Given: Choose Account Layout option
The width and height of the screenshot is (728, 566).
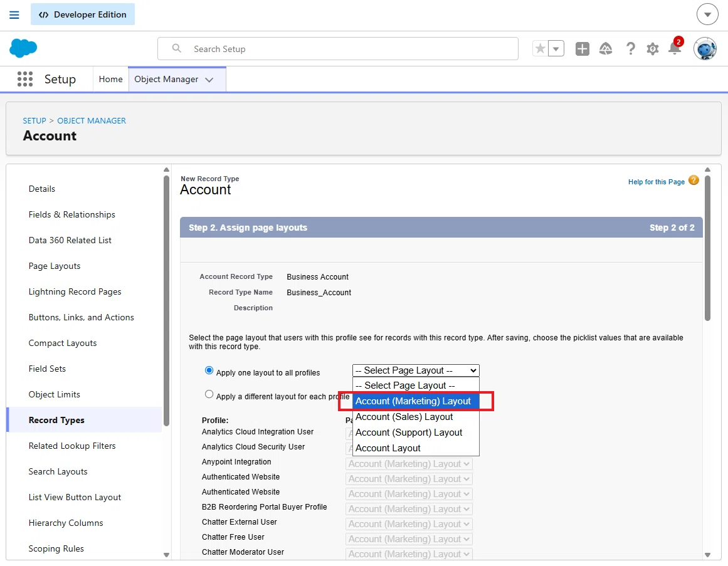Looking at the screenshot, I should (416, 448).
